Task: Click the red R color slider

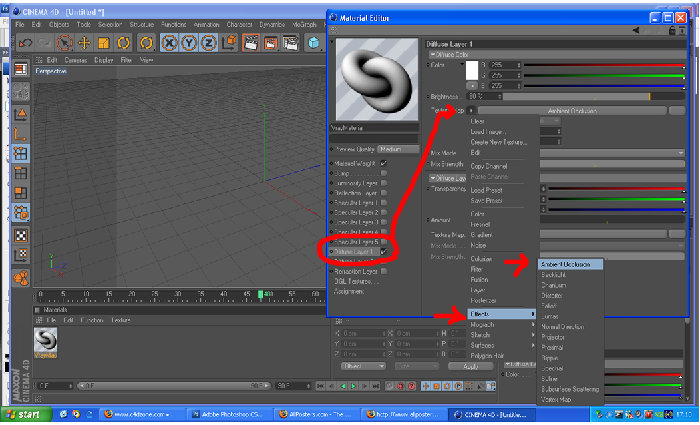Action: 604,65
